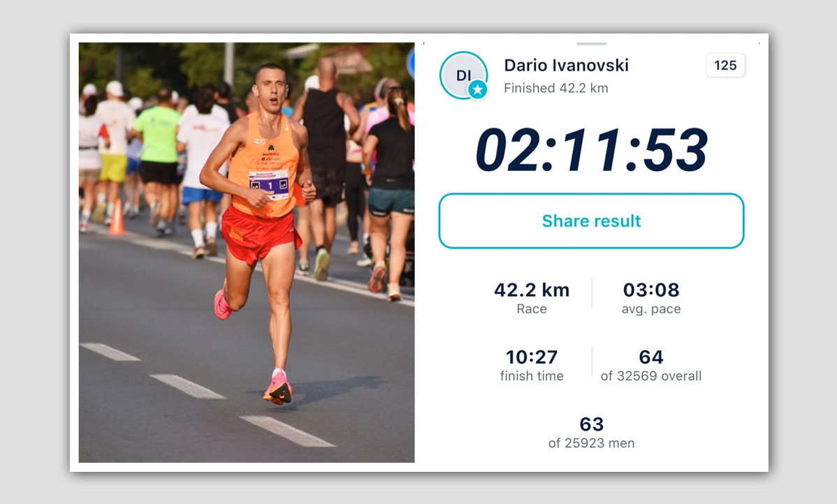Select the 63 of 25923 men rank

coord(591,433)
